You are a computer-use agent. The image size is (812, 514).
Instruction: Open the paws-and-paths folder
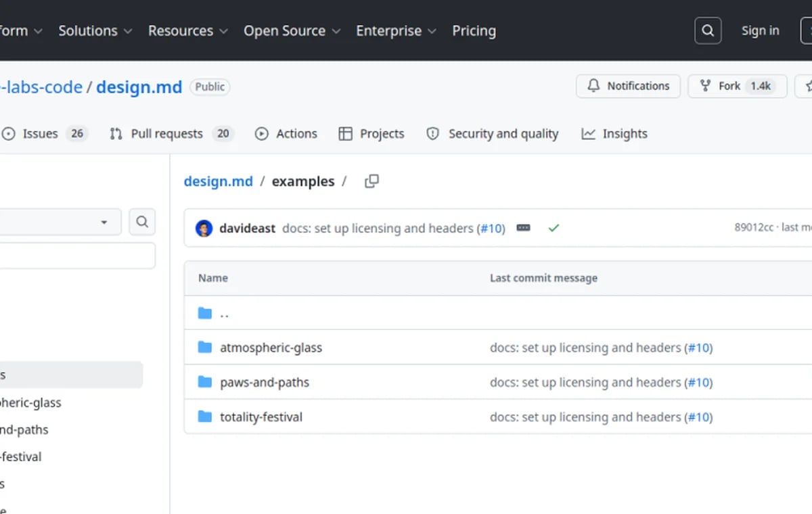click(265, 382)
